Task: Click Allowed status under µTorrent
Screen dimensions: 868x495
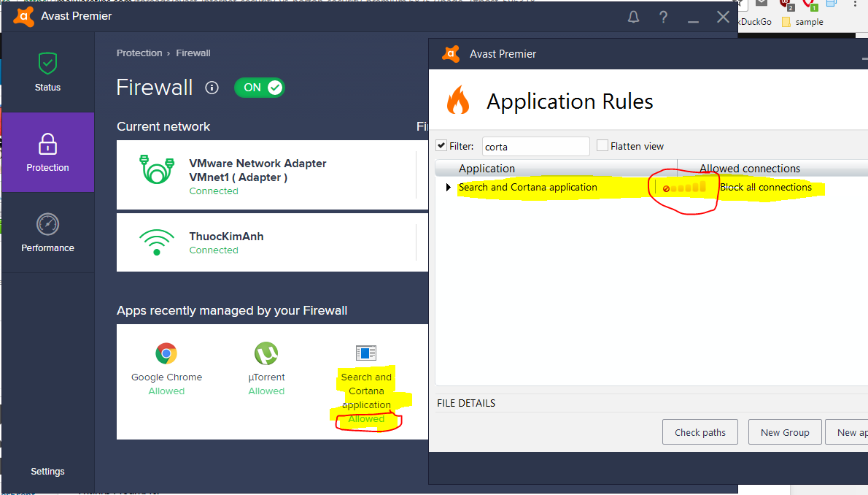Action: click(x=266, y=391)
